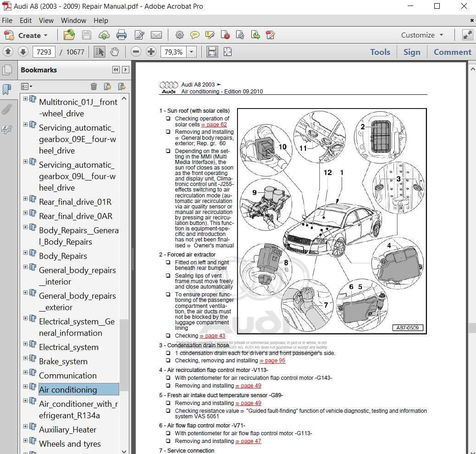Zoom out with the minus button

click(x=136, y=52)
